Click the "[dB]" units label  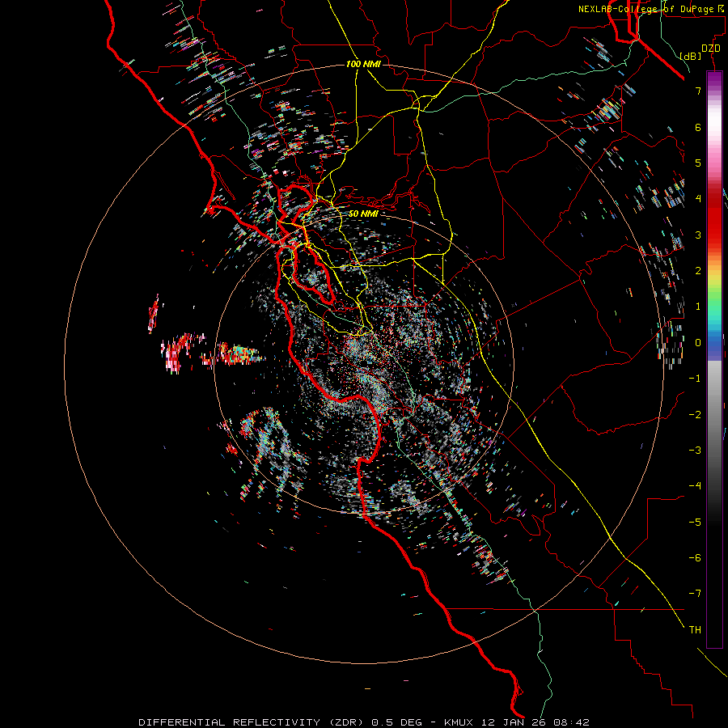[x=690, y=56]
